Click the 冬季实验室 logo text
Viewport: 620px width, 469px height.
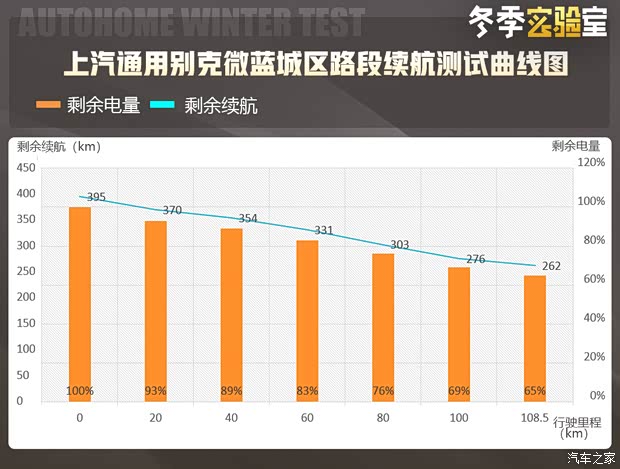(538, 22)
